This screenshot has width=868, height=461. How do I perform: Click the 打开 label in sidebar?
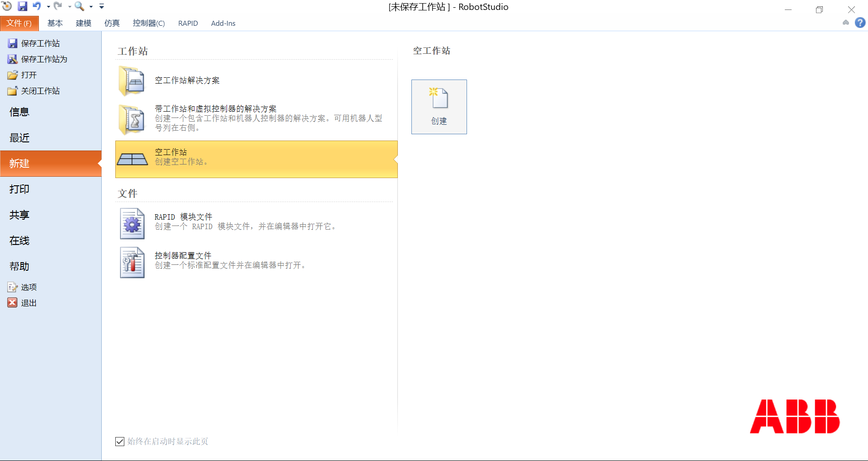click(29, 75)
